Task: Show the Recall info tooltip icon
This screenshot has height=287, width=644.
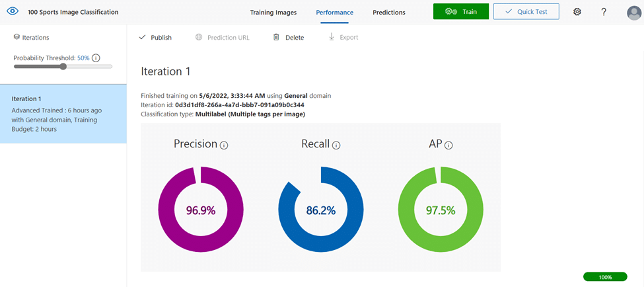Action: (x=336, y=145)
